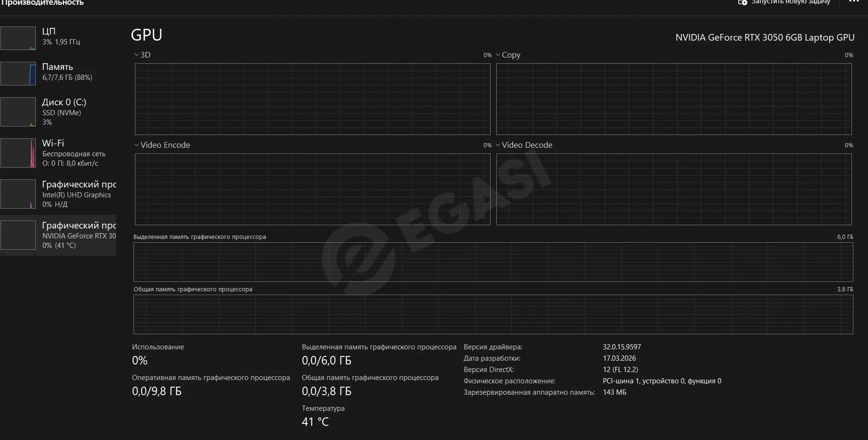The image size is (868, 440).
Task: Select the NVIDIA GeForce RTX thumbnail graph
Action: point(18,235)
